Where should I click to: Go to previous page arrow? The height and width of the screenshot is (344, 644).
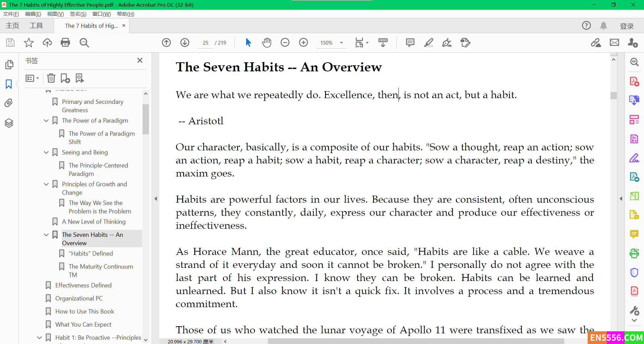166,43
